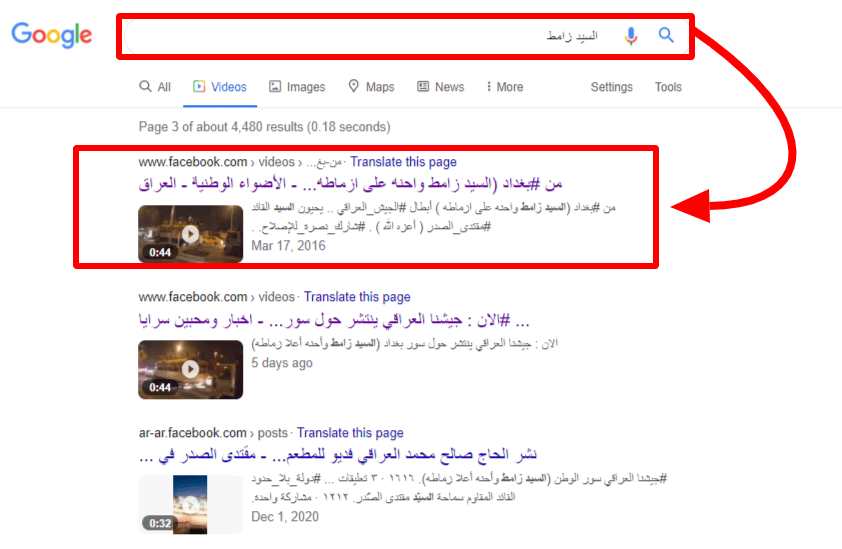Play the Dec 1, 2020 video thumbnail
This screenshot has width=842, height=549.
[190, 504]
